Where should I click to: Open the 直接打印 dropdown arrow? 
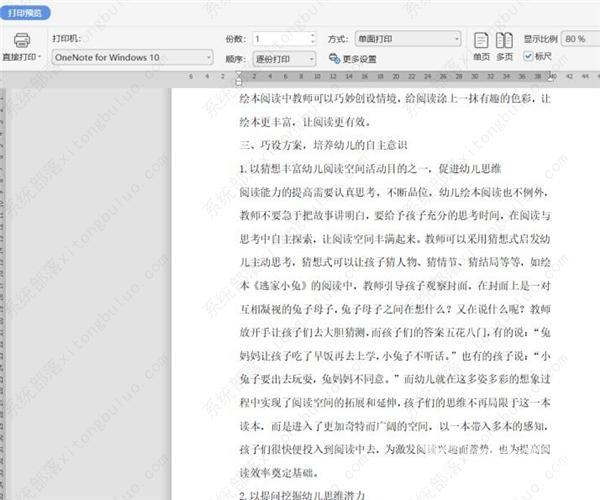[39, 57]
